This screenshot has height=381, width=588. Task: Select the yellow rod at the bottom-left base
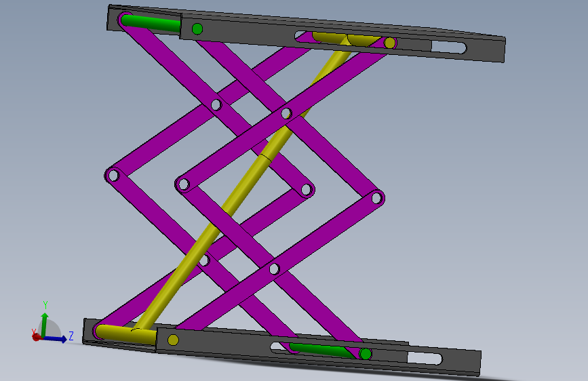click(126, 334)
